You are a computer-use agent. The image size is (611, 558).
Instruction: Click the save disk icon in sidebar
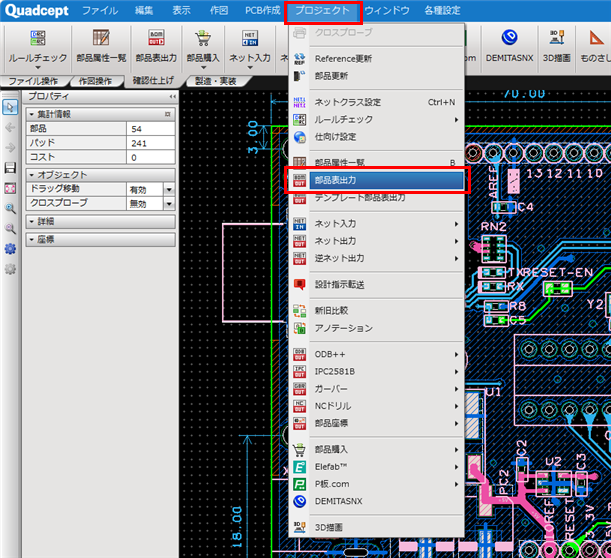click(10, 168)
